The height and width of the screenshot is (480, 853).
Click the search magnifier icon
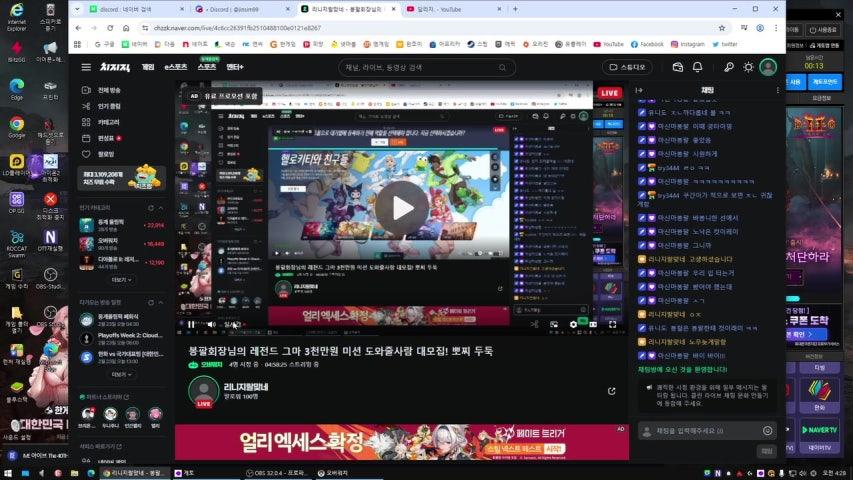502,67
